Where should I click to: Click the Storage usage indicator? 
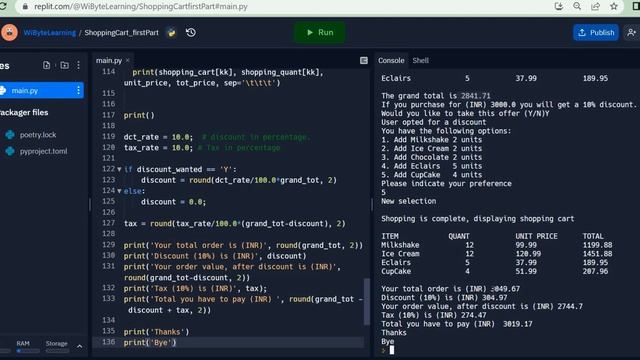click(57, 346)
